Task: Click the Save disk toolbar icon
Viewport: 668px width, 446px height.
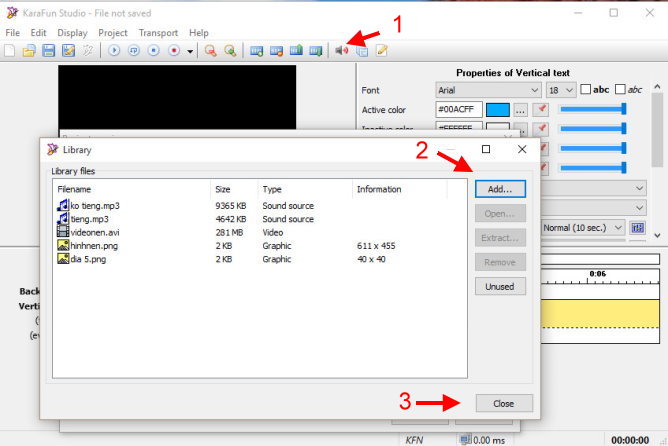Action: tap(48, 50)
